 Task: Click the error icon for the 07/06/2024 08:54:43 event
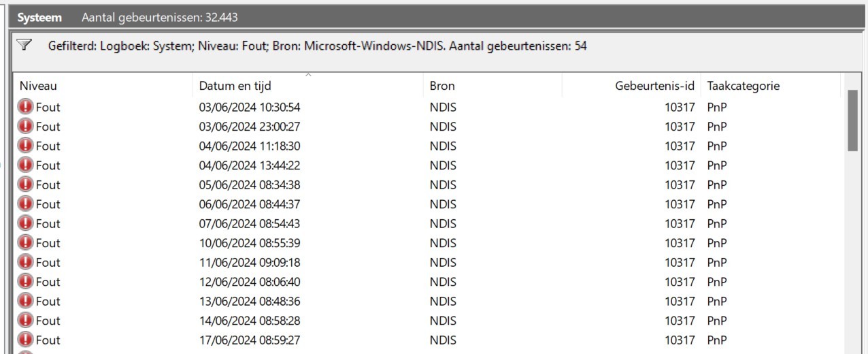(25, 223)
